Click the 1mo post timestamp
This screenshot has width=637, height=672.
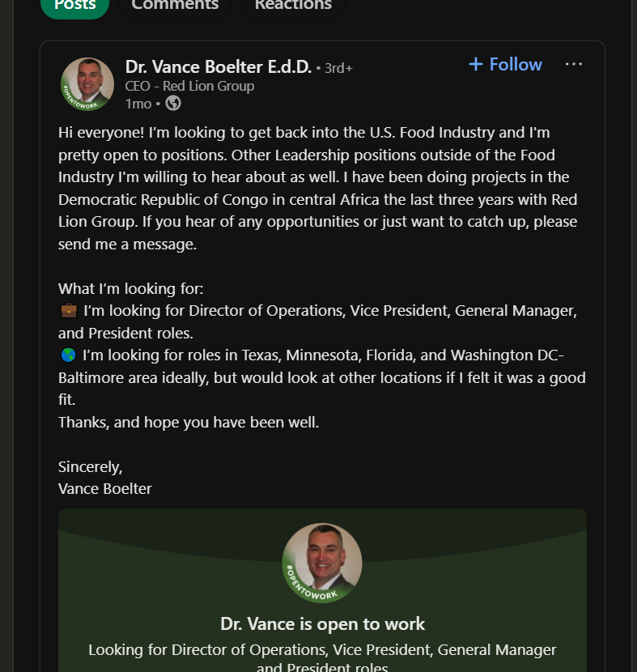coord(138,103)
